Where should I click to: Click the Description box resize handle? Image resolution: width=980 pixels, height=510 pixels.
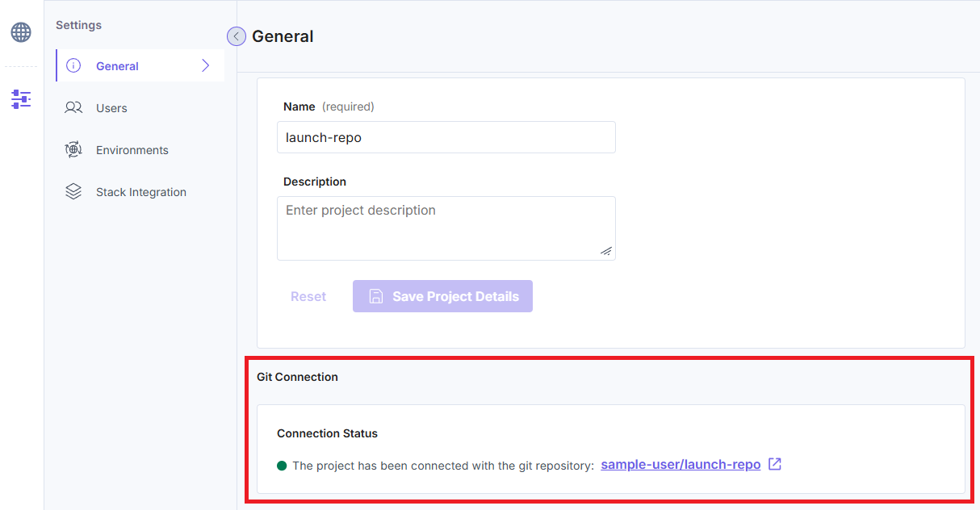coord(606,251)
